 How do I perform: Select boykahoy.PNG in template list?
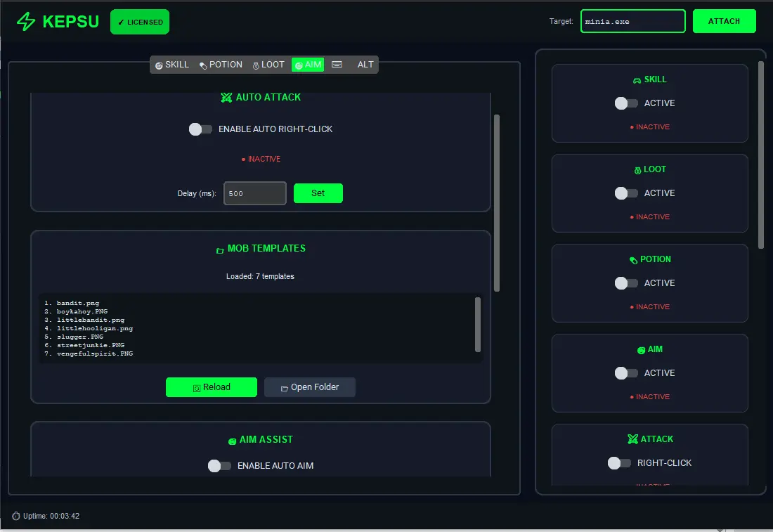tap(76, 311)
